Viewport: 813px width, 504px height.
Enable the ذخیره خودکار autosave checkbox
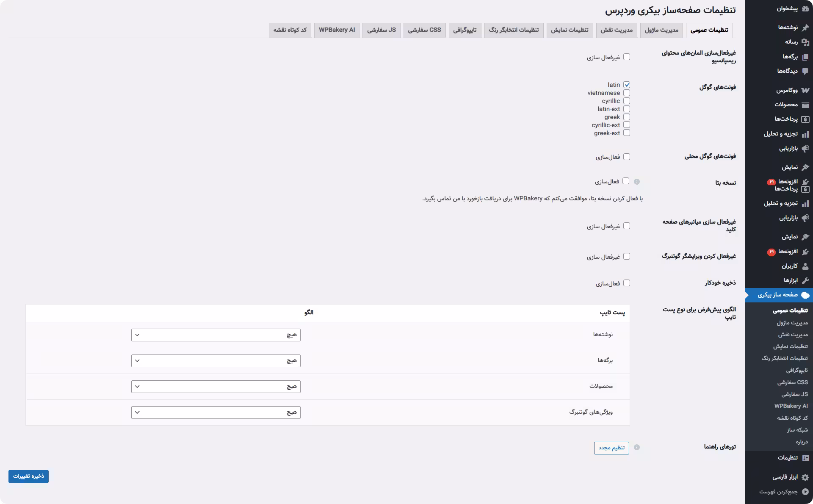[x=627, y=283]
